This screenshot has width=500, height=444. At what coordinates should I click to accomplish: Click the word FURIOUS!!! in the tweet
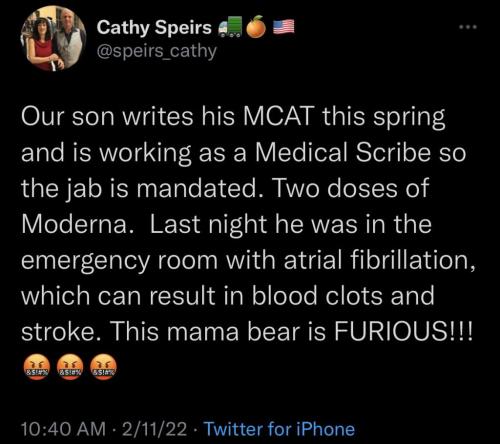pyautogui.click(x=403, y=331)
